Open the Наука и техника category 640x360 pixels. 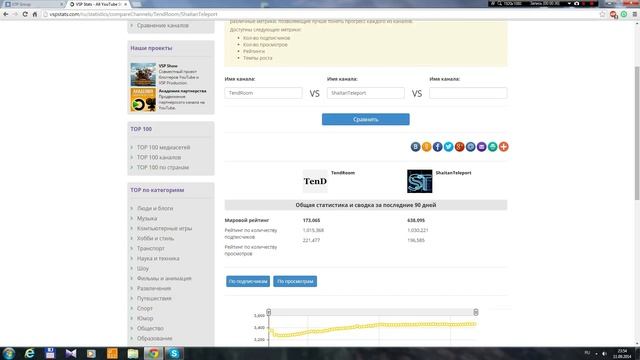coord(158,258)
